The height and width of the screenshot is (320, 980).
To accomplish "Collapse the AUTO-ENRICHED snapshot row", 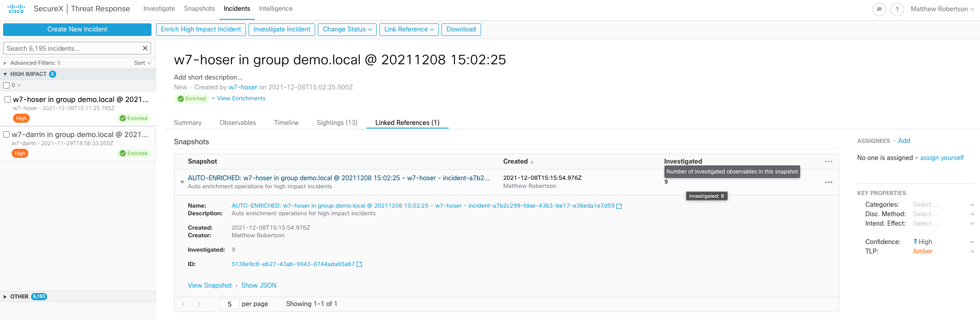I will click(182, 182).
